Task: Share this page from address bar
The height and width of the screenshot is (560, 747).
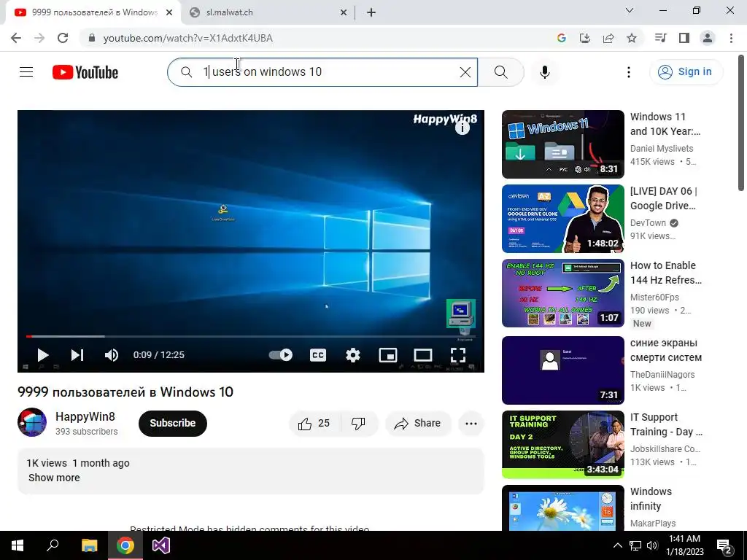Action: coord(608,38)
